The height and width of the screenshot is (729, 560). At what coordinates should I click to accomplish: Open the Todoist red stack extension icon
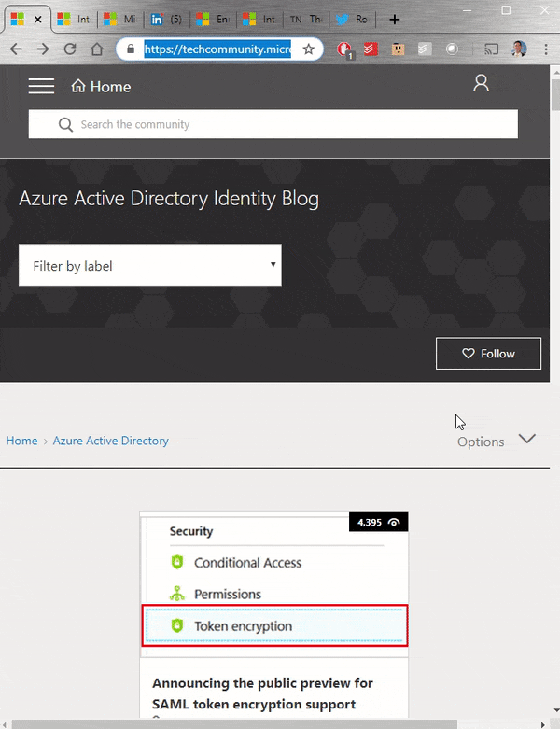[x=371, y=49]
